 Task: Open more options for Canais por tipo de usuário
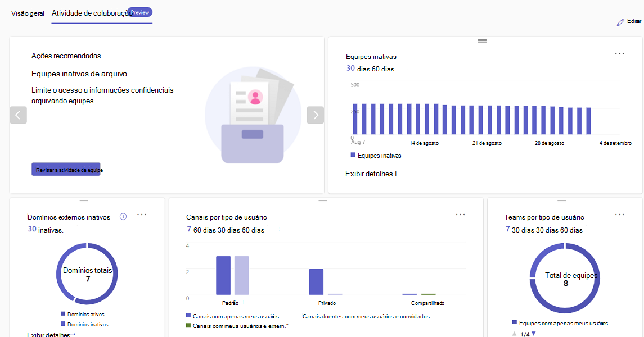point(460,215)
